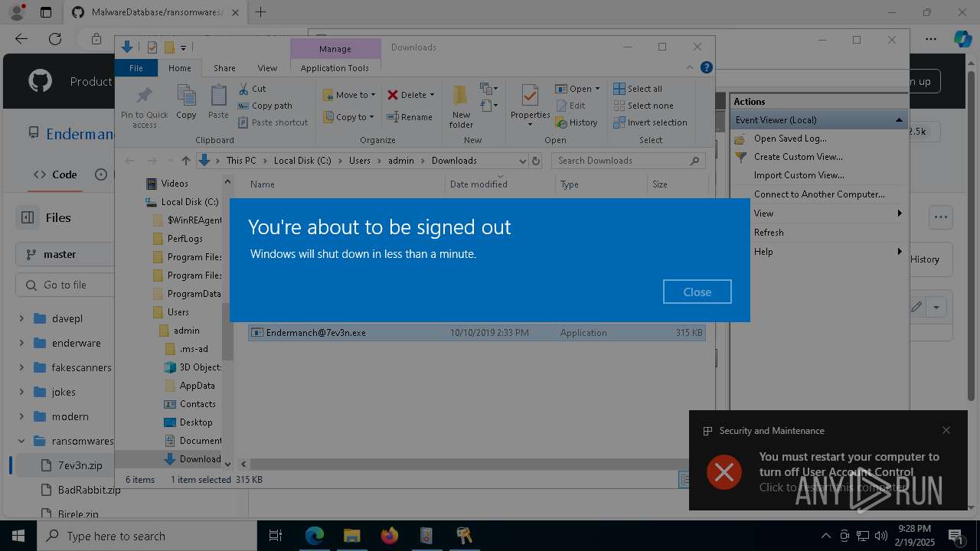
Task: Open the Application Tools tab
Action: click(335, 68)
